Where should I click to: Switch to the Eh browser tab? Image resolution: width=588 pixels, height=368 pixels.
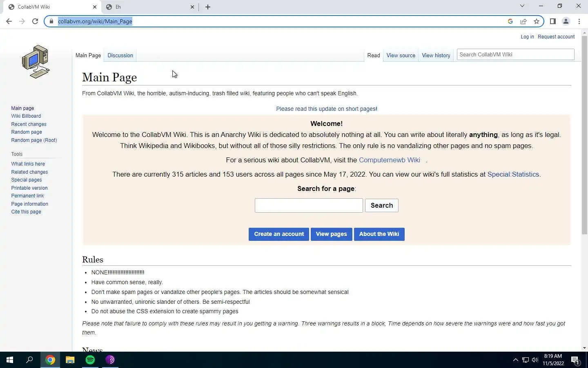pyautogui.click(x=150, y=7)
